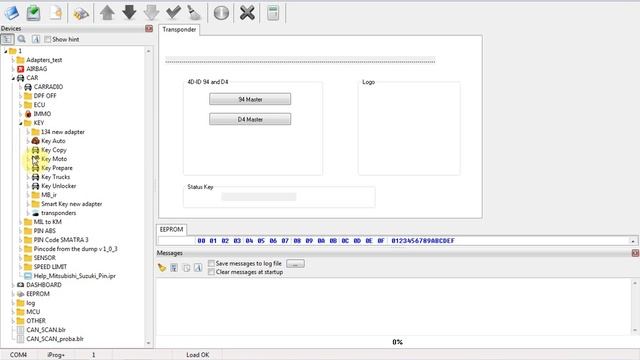Select the EEPROM tab

pyautogui.click(x=171, y=229)
